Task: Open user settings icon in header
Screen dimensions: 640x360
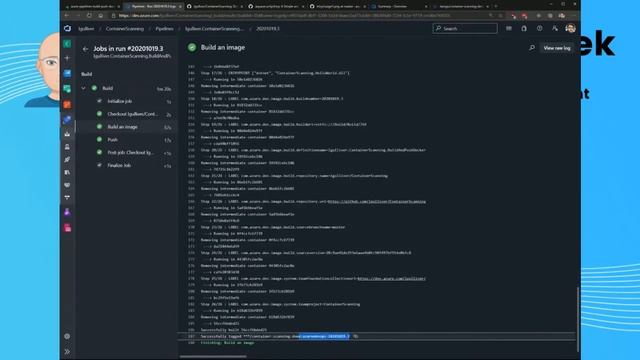Action: (555, 29)
